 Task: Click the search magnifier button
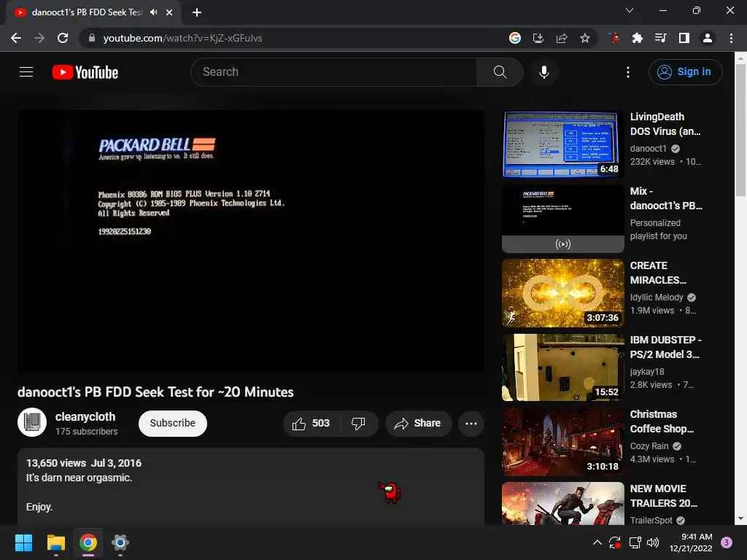[x=500, y=72]
